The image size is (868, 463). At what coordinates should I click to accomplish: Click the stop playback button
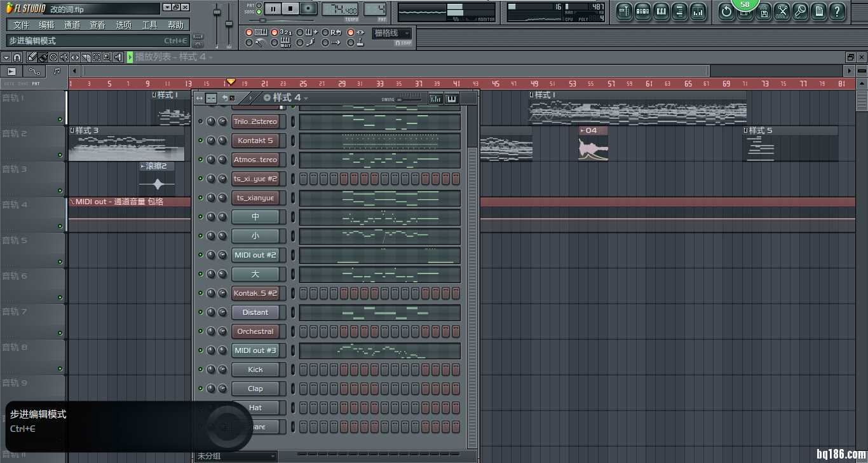click(x=290, y=9)
